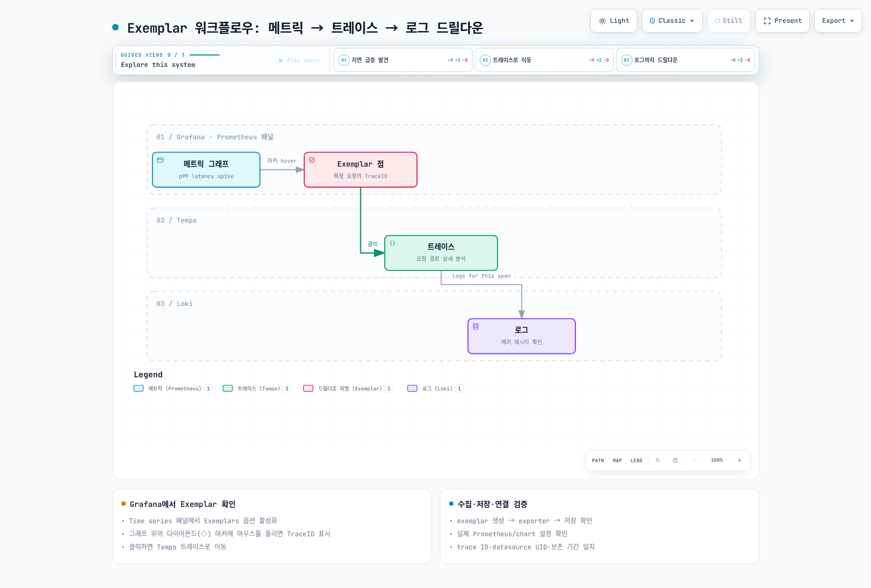Switch to MAP view mode
Screen dimensions: 871x588
[x=617, y=461]
